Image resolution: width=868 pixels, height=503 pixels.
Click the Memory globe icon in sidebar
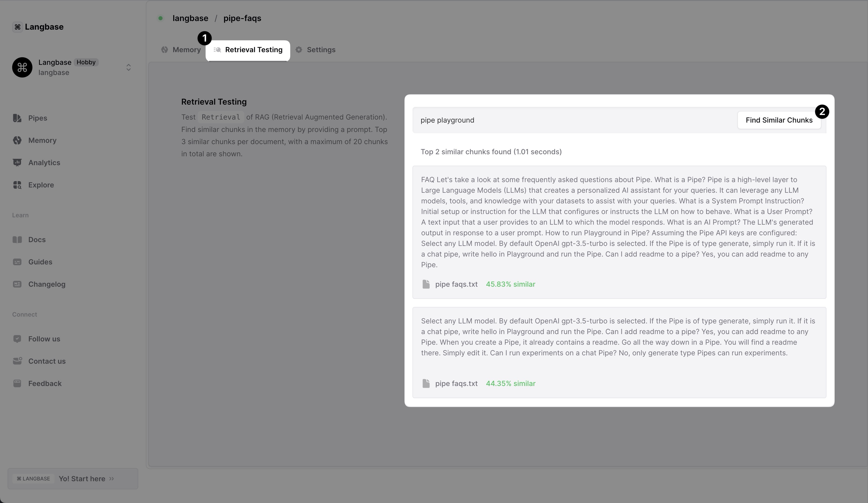pyautogui.click(x=17, y=141)
